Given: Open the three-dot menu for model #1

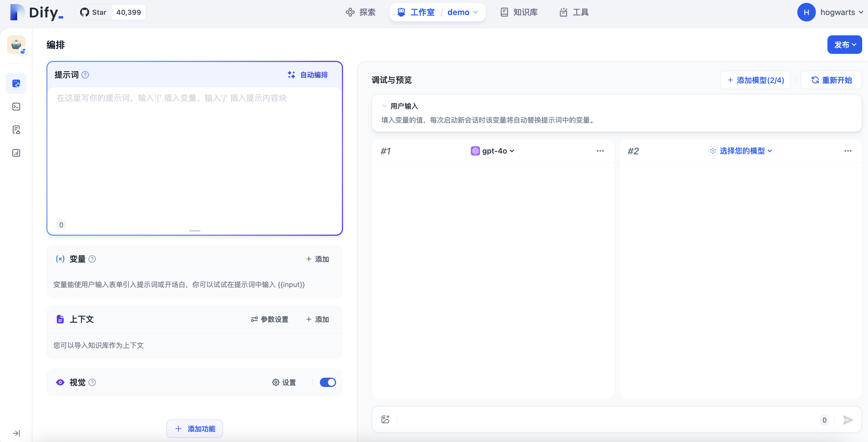Looking at the screenshot, I should [x=600, y=151].
